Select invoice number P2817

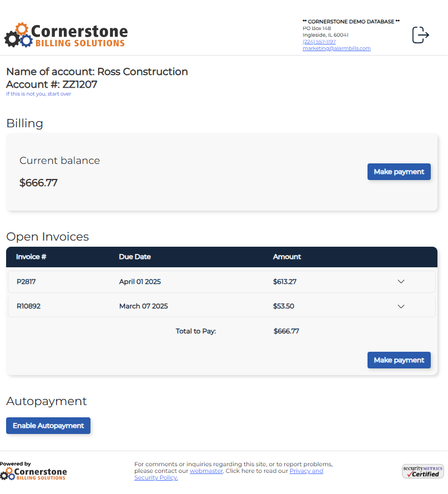[x=26, y=282]
